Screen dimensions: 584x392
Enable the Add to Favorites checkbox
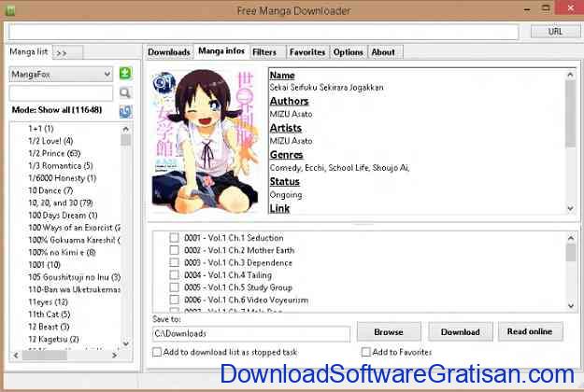[365, 352]
